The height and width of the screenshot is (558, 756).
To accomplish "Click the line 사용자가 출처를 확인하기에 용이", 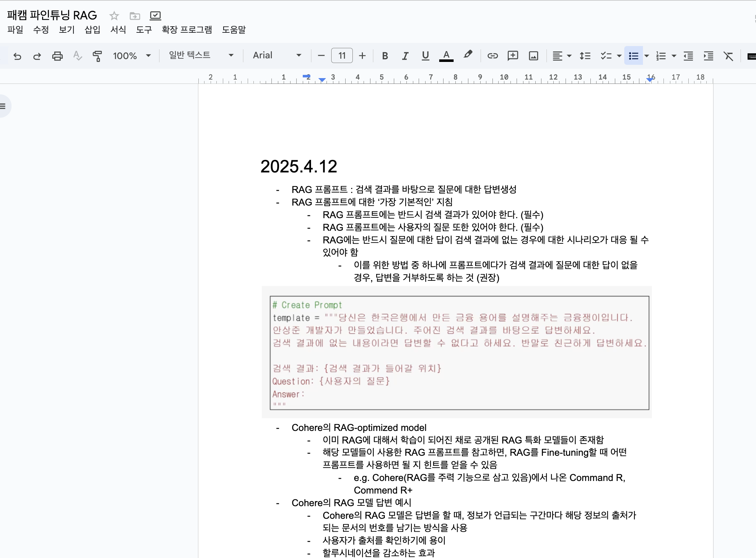I will [x=384, y=540].
